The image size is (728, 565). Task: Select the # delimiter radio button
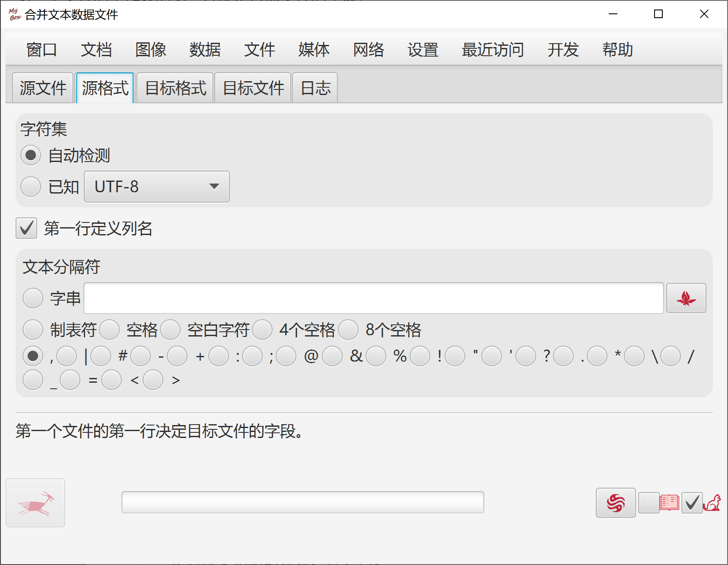point(101,356)
